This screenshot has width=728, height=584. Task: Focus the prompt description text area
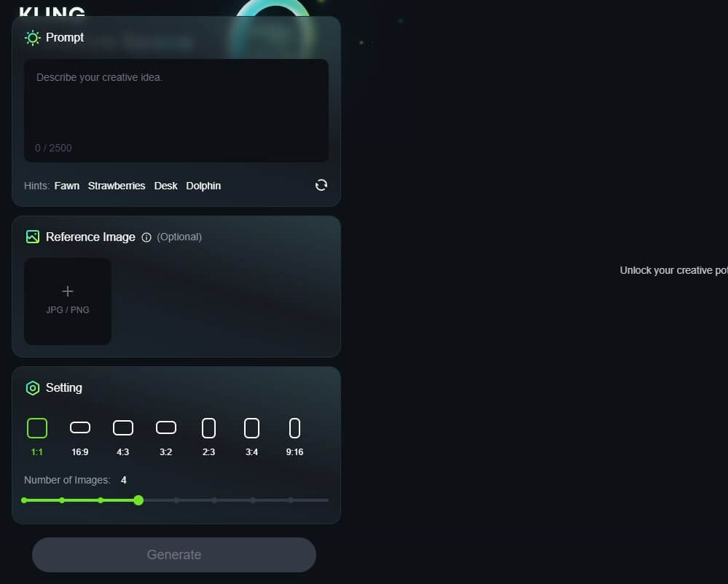tap(176, 109)
